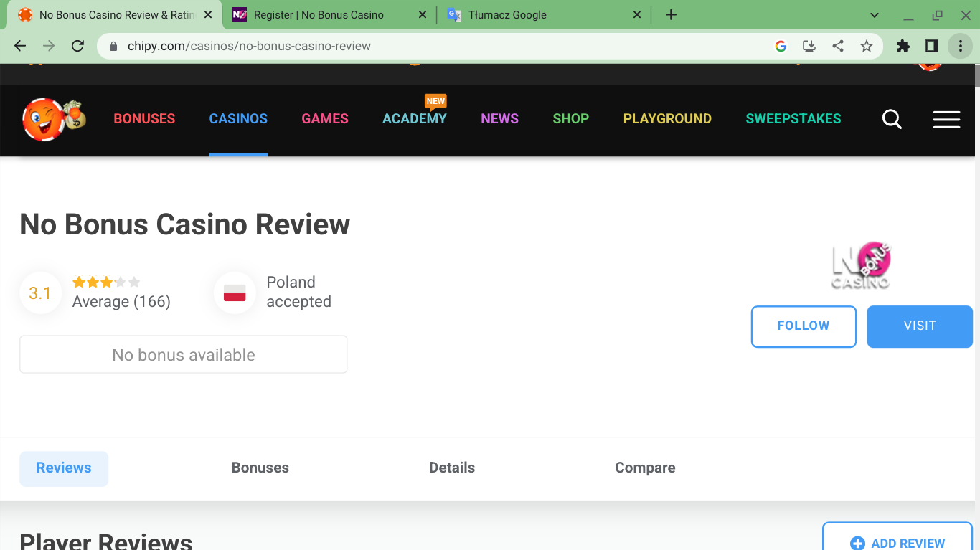Bookmark this page with star icon
Image resolution: width=980 pixels, height=550 pixels.
point(867,46)
